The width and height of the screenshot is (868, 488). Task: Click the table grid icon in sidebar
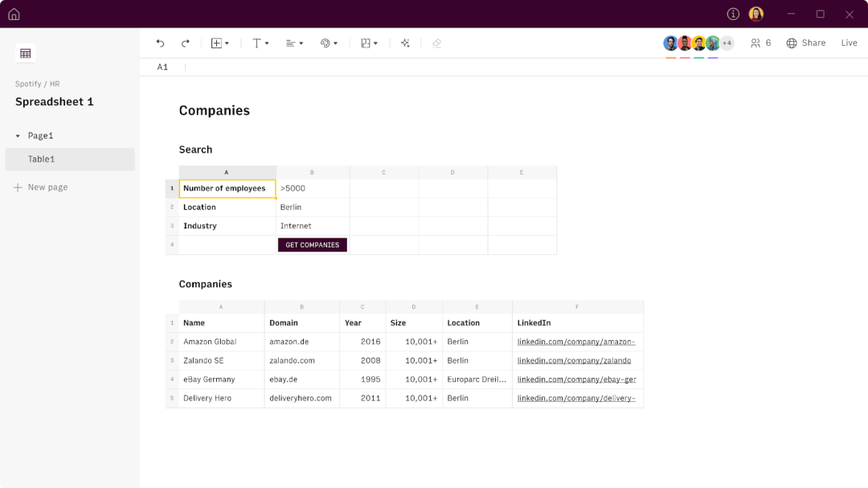26,53
